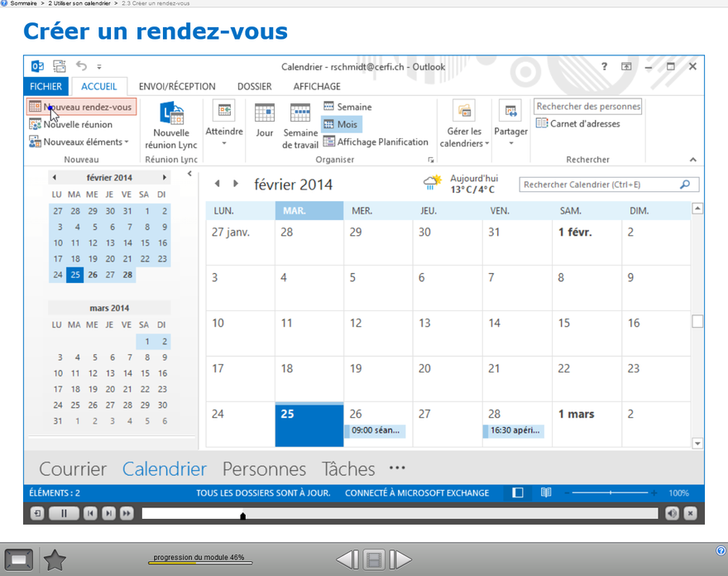Image resolution: width=728 pixels, height=576 pixels.
Task: Click the undo arrow in title bar
Action: point(81,66)
